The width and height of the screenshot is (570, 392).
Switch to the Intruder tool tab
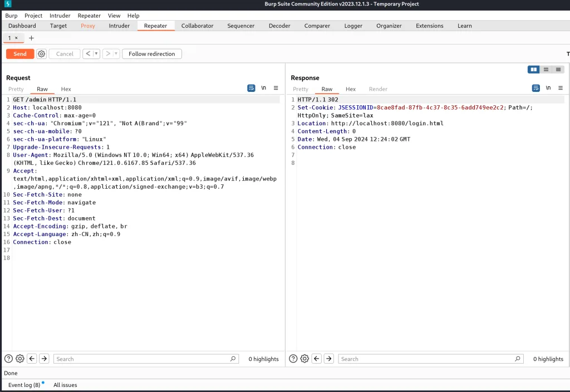[x=119, y=26]
